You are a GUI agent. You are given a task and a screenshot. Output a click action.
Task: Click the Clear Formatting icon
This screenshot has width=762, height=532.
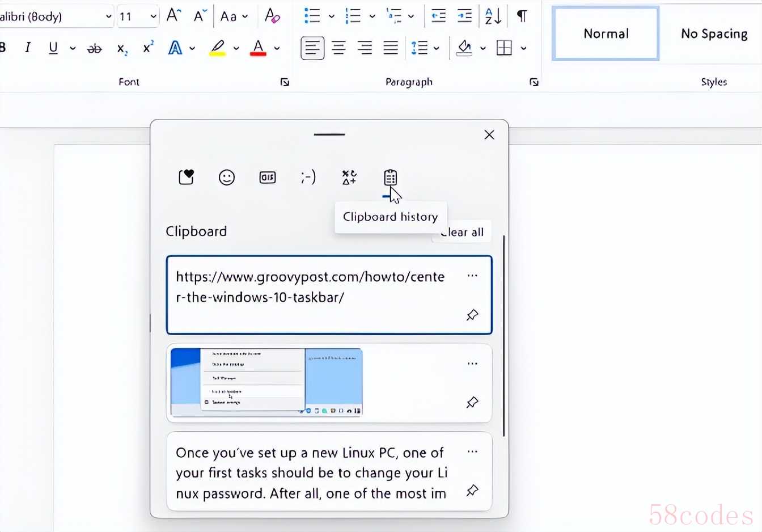click(272, 16)
